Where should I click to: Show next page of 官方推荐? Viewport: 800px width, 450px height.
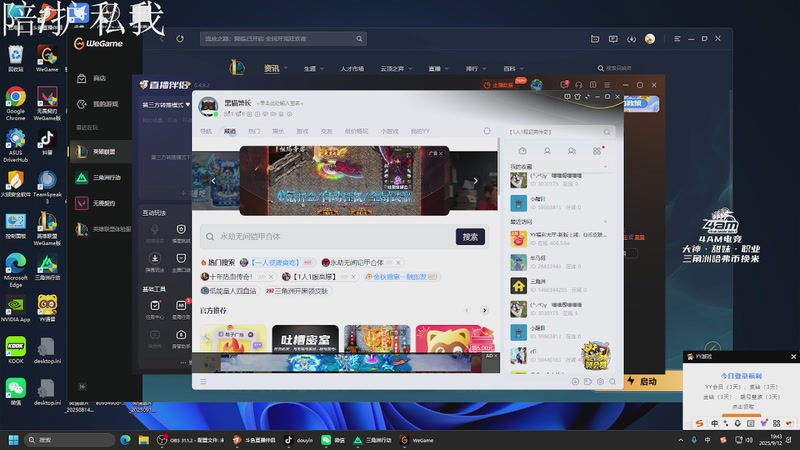pyautogui.click(x=484, y=310)
